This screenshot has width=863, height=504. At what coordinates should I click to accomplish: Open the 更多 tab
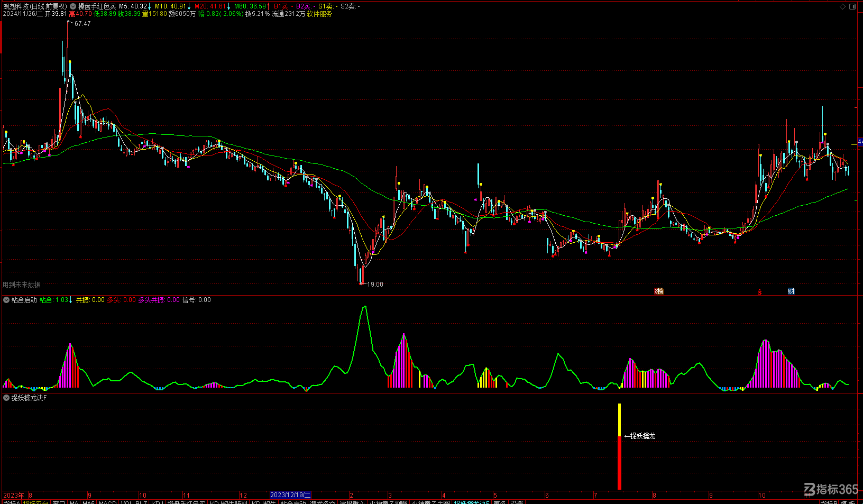pyautogui.click(x=500, y=502)
